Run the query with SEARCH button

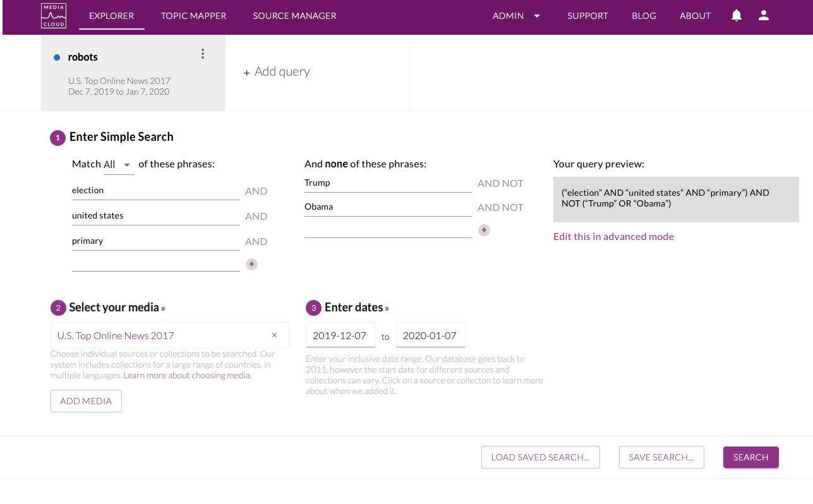750,457
